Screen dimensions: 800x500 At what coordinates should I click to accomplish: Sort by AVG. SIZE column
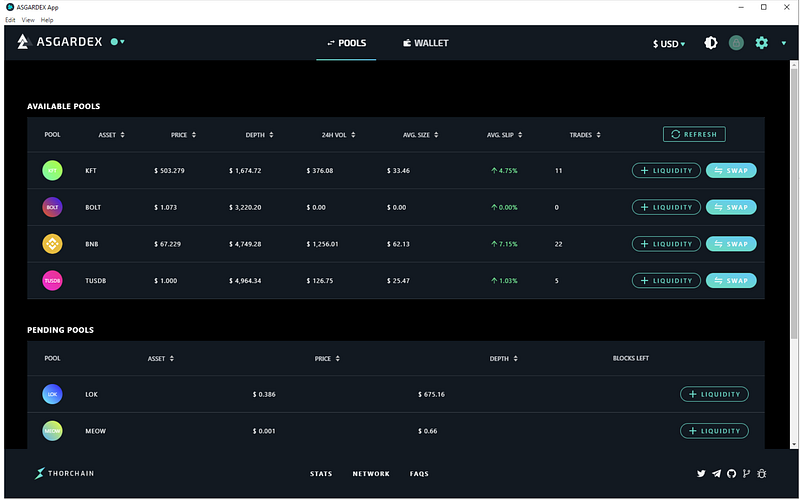pyautogui.click(x=420, y=135)
